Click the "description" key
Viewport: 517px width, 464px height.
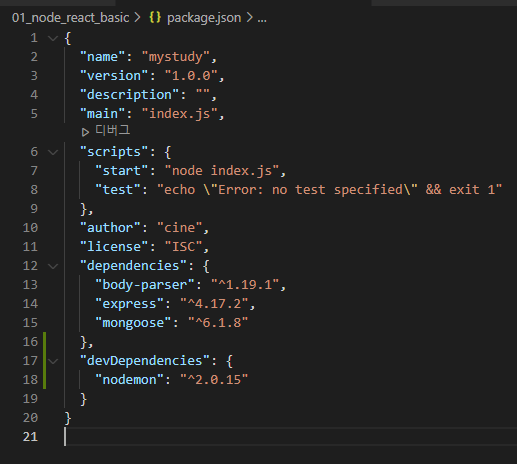[x=130, y=95]
